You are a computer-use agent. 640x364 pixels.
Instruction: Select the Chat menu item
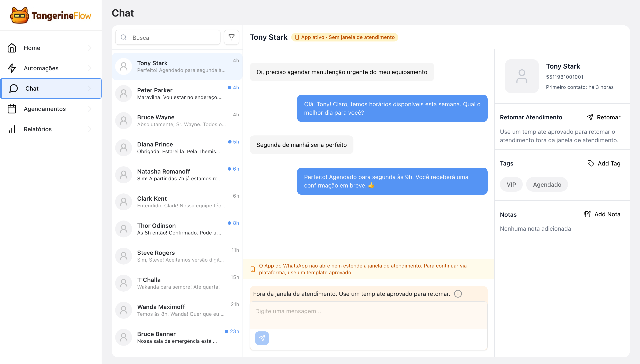point(51,88)
